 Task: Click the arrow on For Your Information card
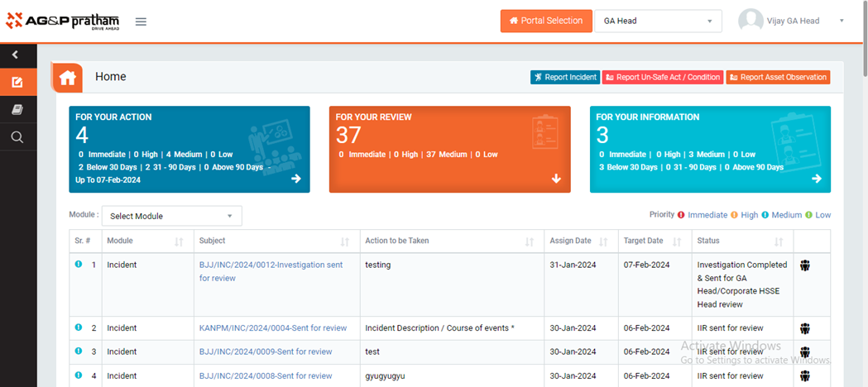(816, 179)
